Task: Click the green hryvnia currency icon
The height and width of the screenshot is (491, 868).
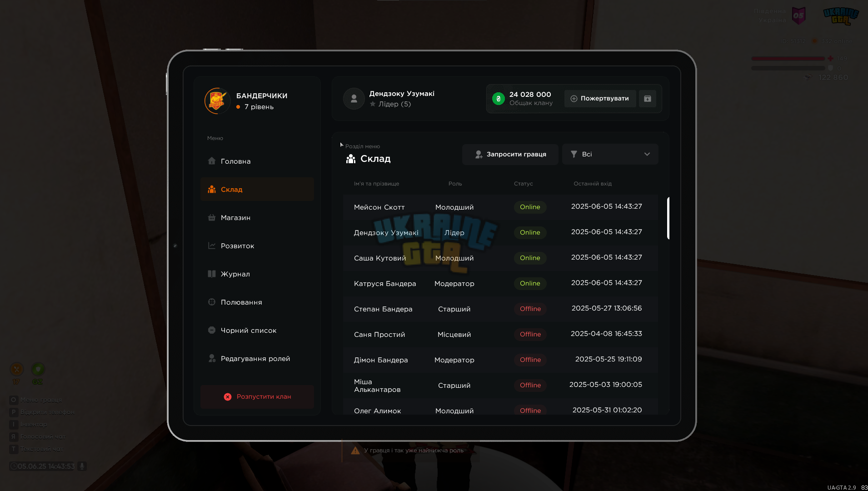Action: click(499, 99)
